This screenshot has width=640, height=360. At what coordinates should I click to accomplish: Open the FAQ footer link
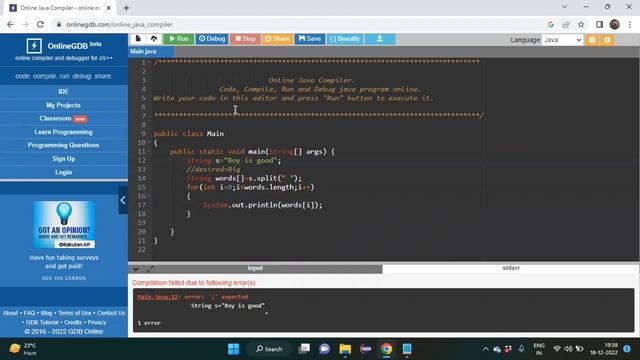click(29, 313)
